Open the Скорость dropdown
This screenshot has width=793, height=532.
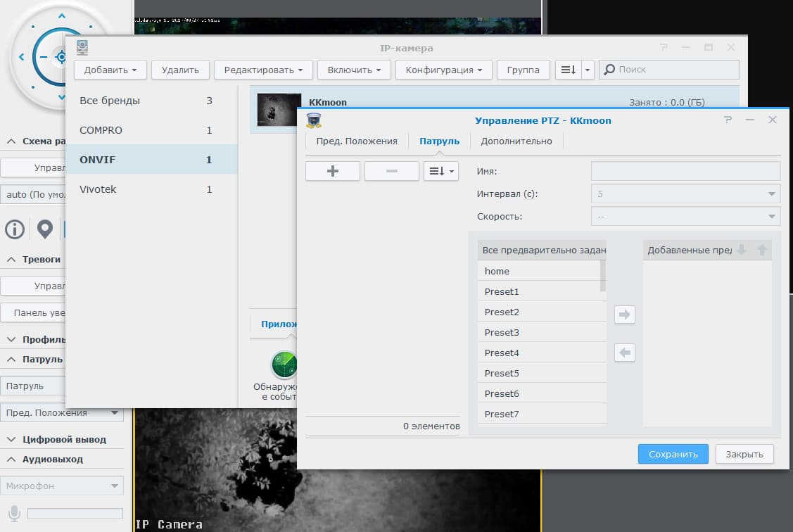685,217
